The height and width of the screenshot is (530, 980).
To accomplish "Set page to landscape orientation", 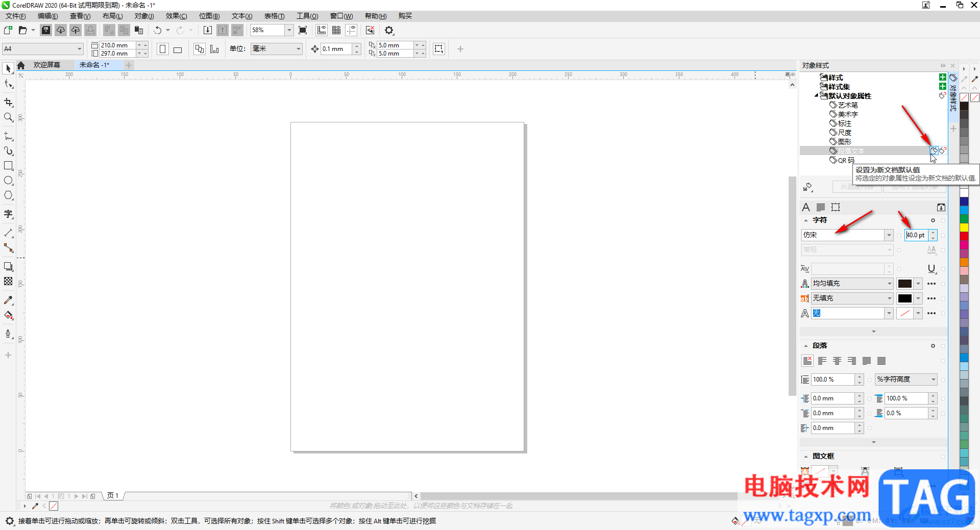I will tap(178, 49).
